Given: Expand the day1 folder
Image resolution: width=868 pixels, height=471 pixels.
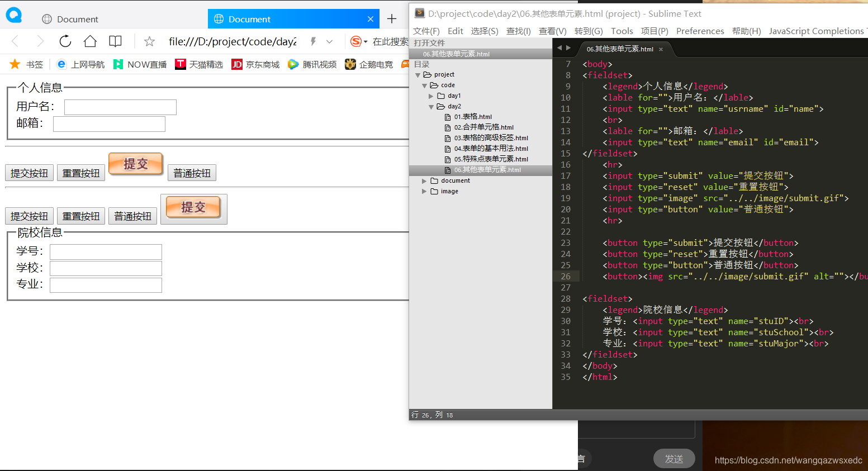Looking at the screenshot, I should tap(431, 96).
